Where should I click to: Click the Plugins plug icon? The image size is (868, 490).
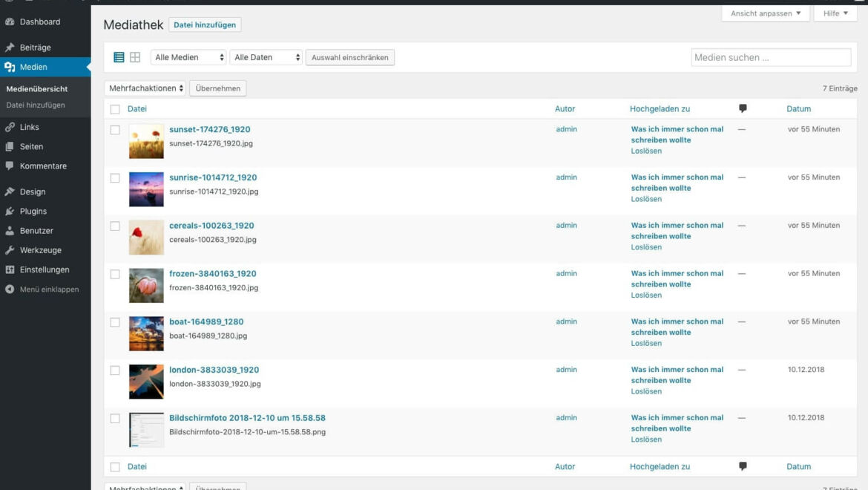point(10,211)
